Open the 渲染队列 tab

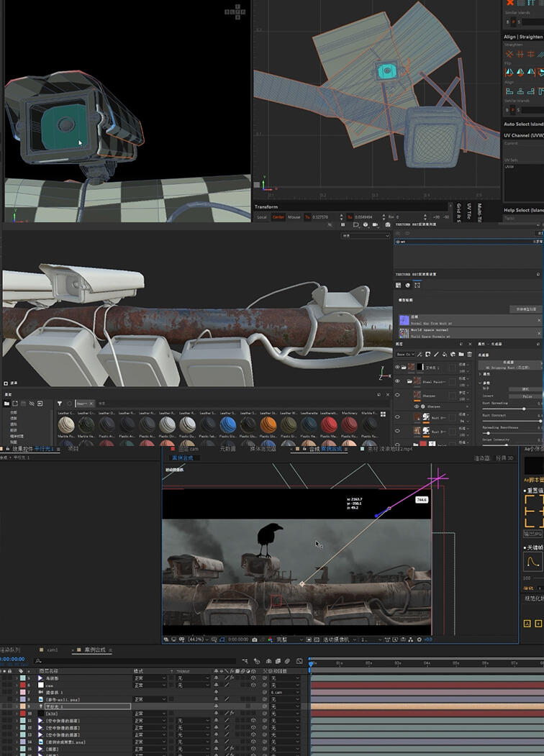click(x=10, y=650)
